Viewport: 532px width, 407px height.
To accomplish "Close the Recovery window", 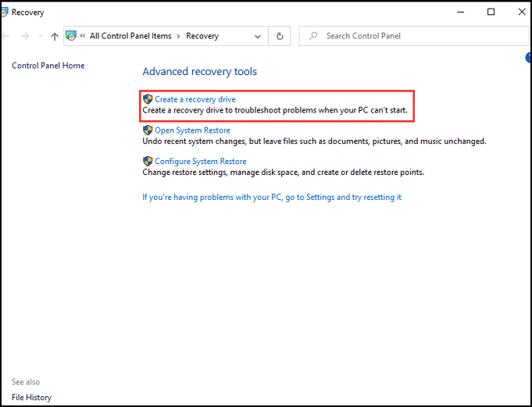I will pyautogui.click(x=522, y=12).
